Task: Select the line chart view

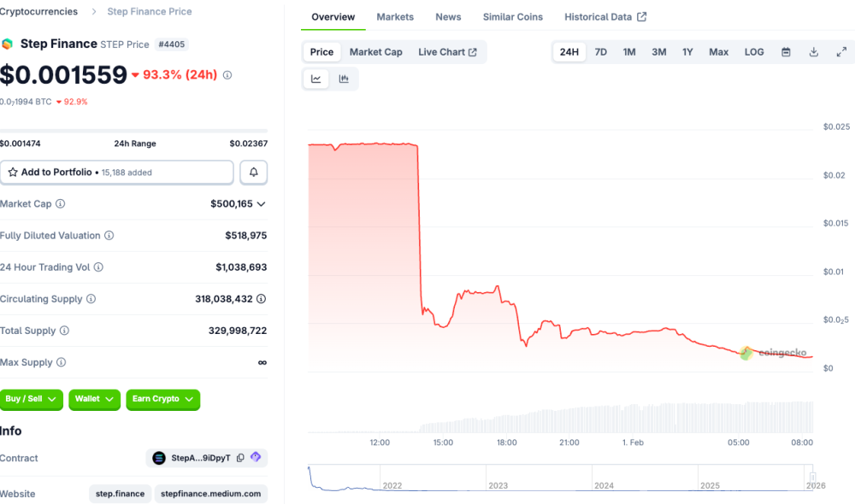Action: pyautogui.click(x=315, y=78)
